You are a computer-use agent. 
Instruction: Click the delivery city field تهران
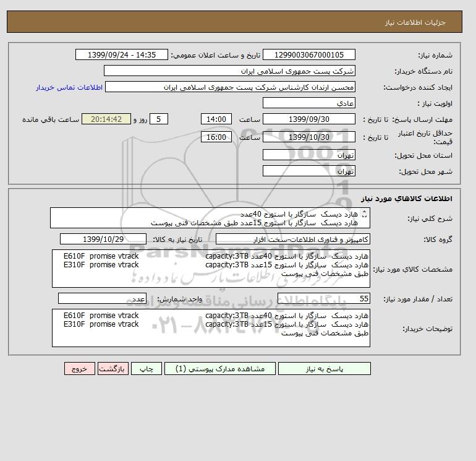click(308, 171)
